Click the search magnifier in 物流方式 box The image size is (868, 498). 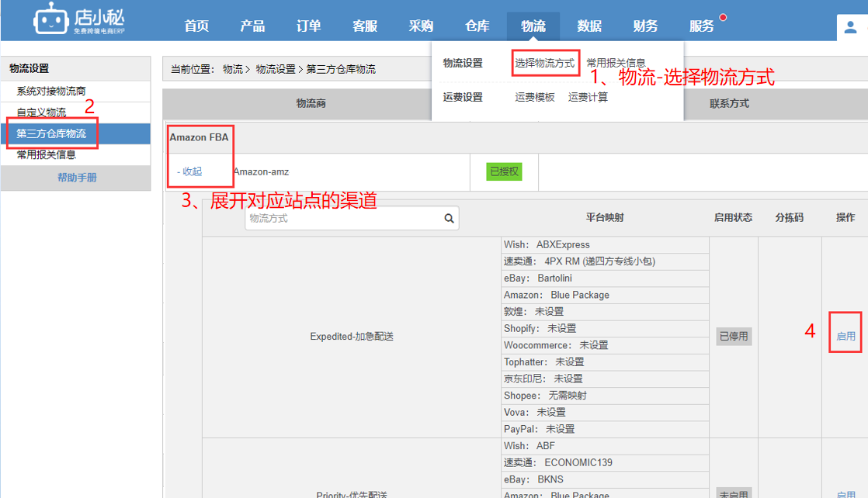pyautogui.click(x=449, y=219)
